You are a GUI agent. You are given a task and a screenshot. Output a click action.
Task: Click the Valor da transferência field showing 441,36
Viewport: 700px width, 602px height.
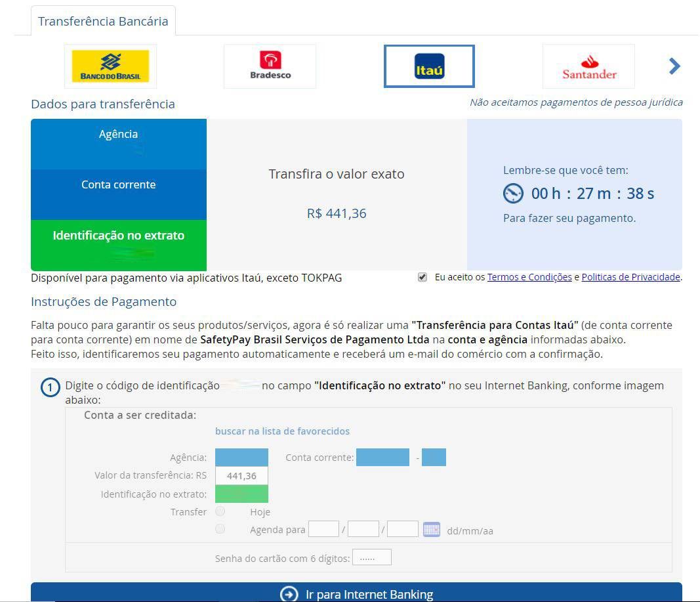click(x=241, y=475)
